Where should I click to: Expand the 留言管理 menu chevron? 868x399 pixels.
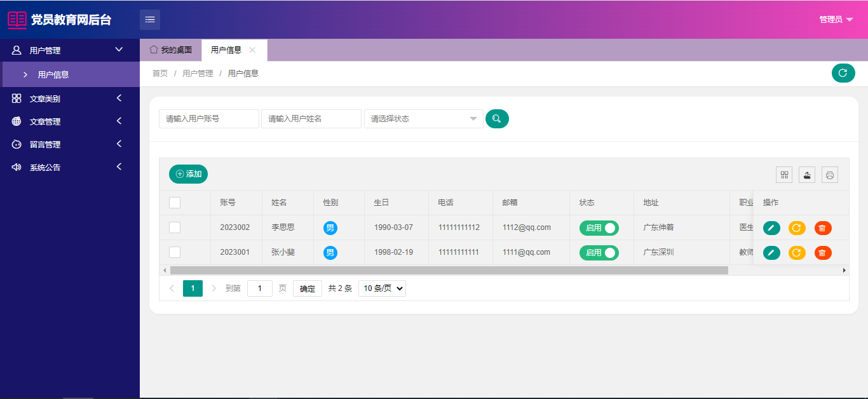coord(119,144)
